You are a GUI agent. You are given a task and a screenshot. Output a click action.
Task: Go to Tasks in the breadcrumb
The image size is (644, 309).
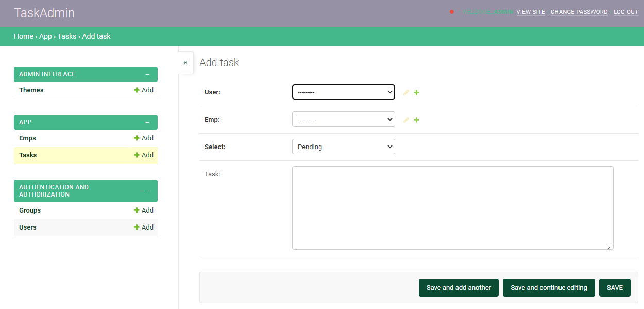tap(67, 36)
